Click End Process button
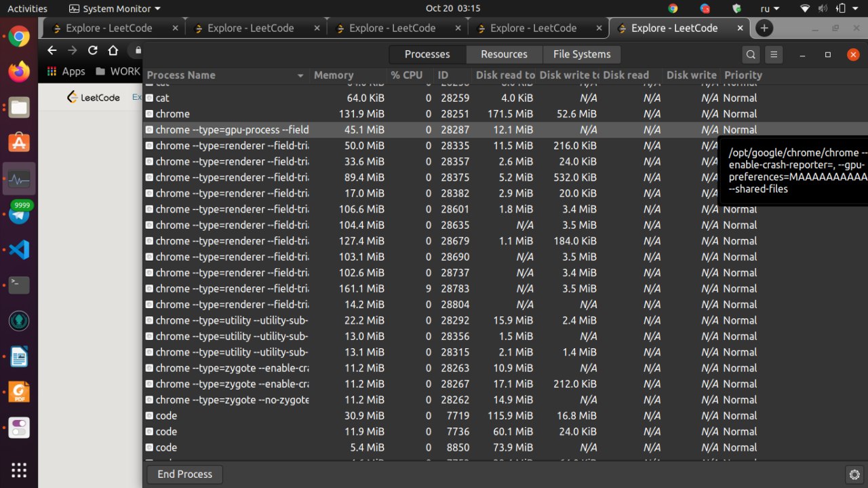The height and width of the screenshot is (488, 868). pyautogui.click(x=184, y=474)
